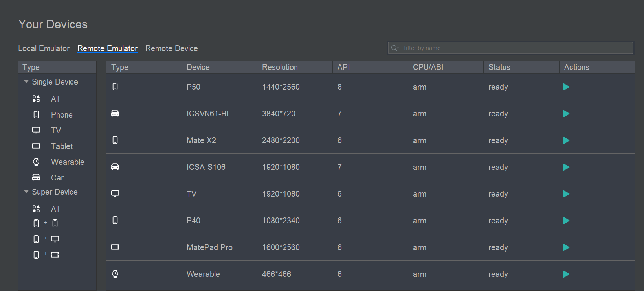Screen dimensions: 644x291
Task: Start the ICSVN61-HI emulator play button
Action: pyautogui.click(x=566, y=114)
